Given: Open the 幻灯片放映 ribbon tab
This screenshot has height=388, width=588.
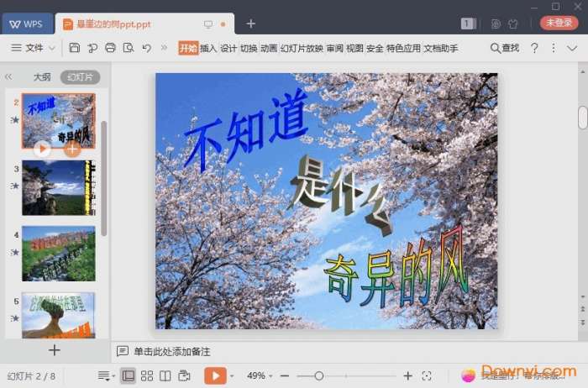Looking at the screenshot, I should coord(302,48).
